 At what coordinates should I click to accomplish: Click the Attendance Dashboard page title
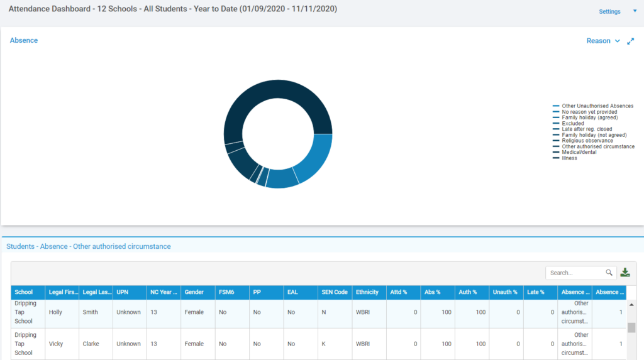pyautogui.click(x=173, y=9)
